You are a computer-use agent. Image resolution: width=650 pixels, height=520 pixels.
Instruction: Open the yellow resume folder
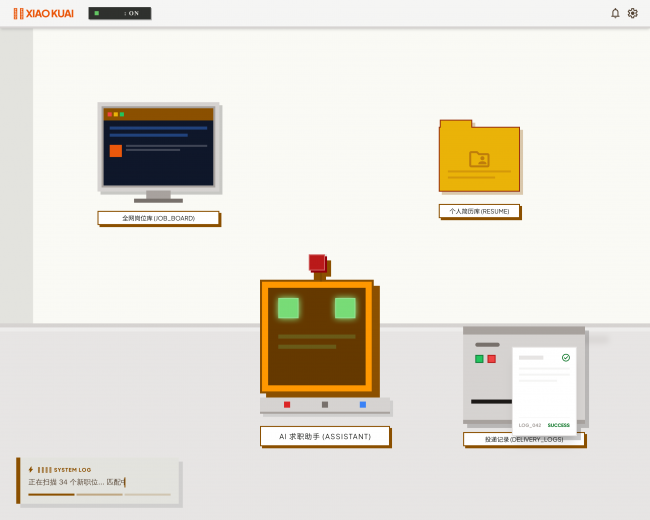point(479,157)
